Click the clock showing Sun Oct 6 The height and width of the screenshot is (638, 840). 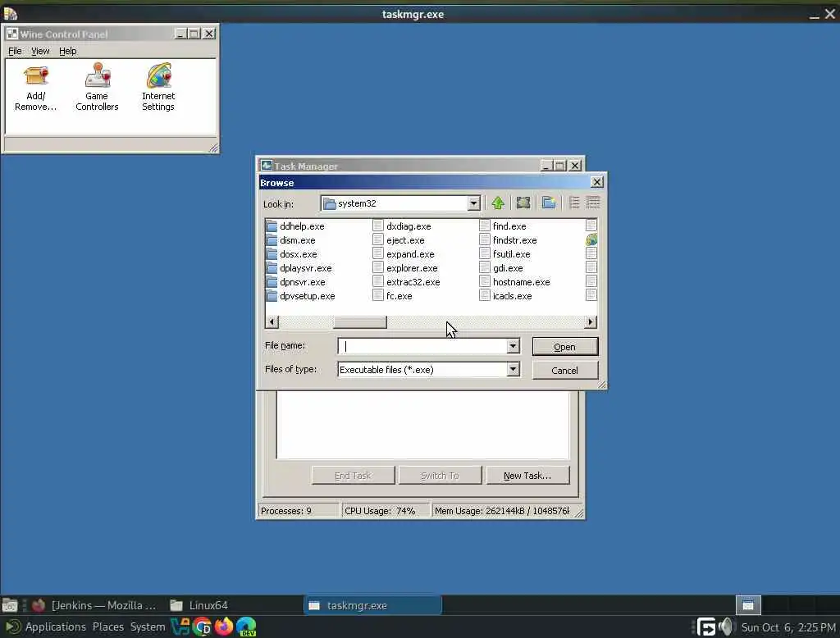click(x=788, y=627)
